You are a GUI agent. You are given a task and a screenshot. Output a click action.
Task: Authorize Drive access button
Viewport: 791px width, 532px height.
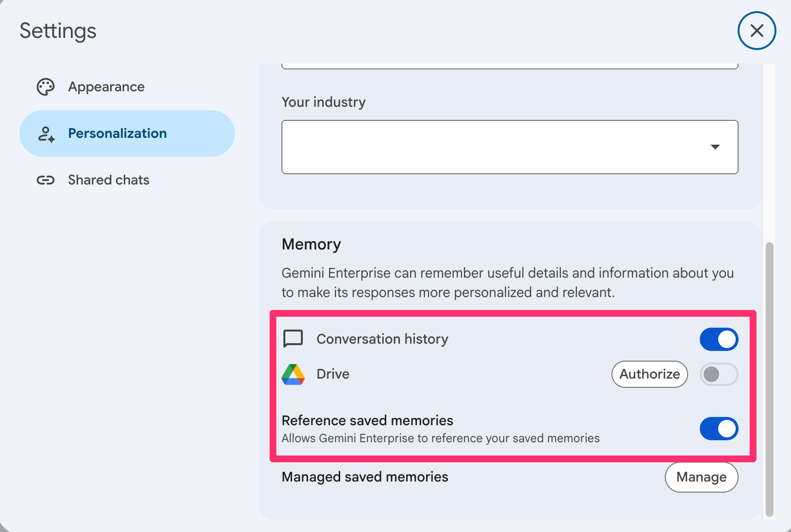click(x=649, y=374)
